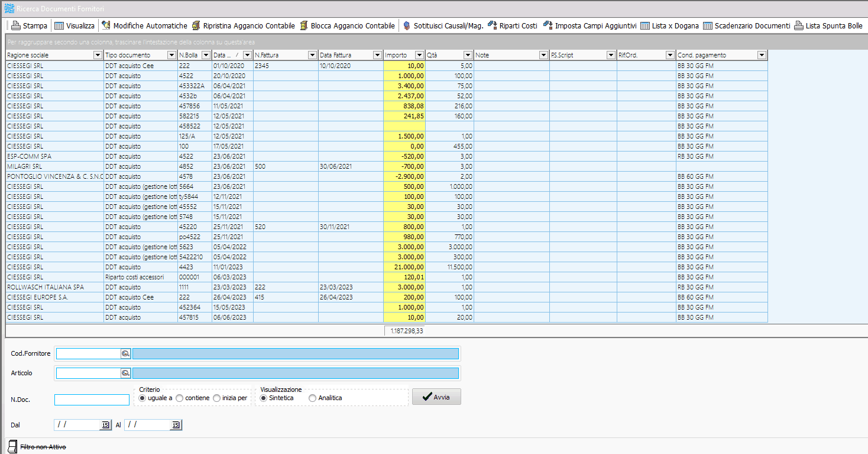The height and width of the screenshot is (454, 868).
Task: Click the Filtro non Attivo icon
Action: click(x=12, y=446)
